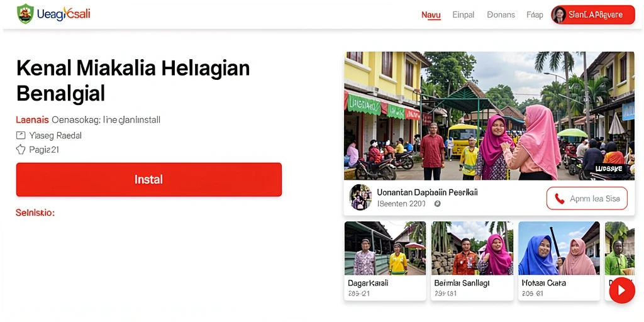Click the shield logo icon in header
Screen dimensions: 644x322
click(x=25, y=14)
